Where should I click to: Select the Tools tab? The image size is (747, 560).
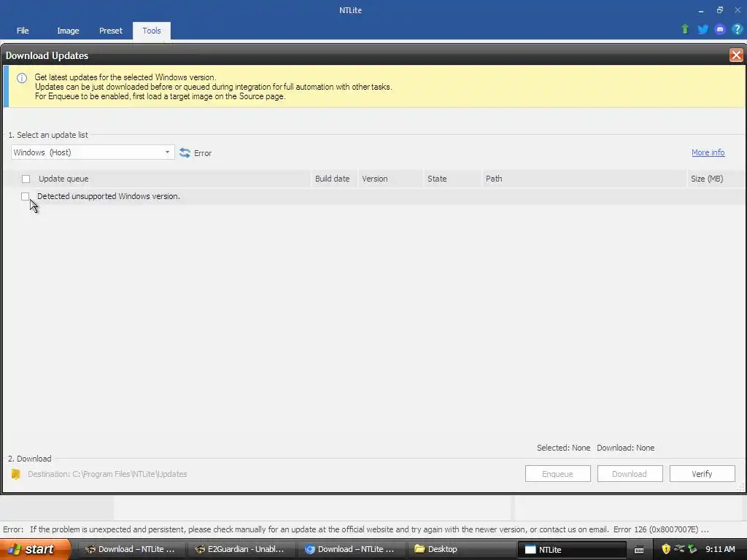(152, 31)
